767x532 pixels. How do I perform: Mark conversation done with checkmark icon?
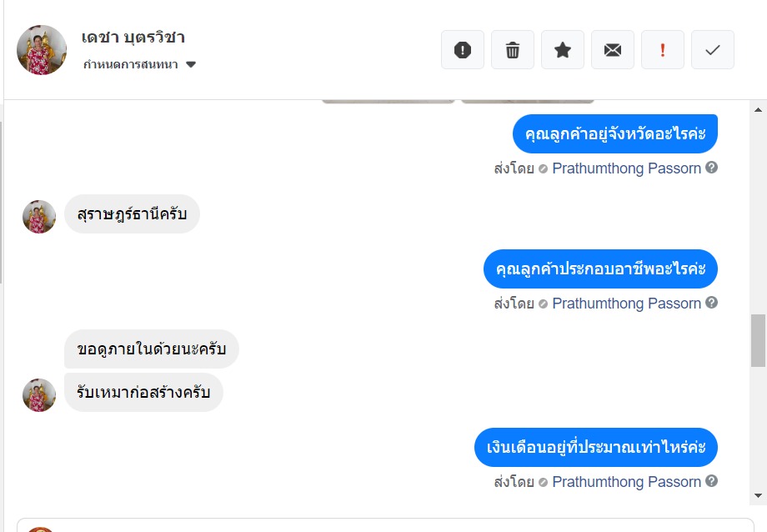(713, 50)
